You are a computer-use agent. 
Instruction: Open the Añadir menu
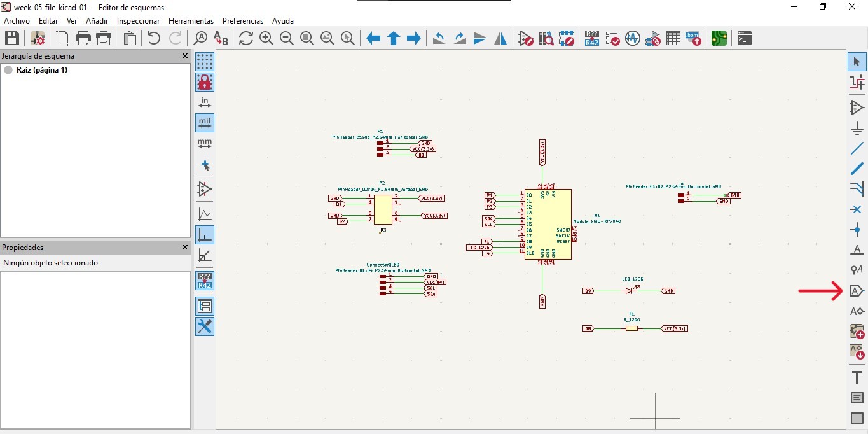[97, 21]
